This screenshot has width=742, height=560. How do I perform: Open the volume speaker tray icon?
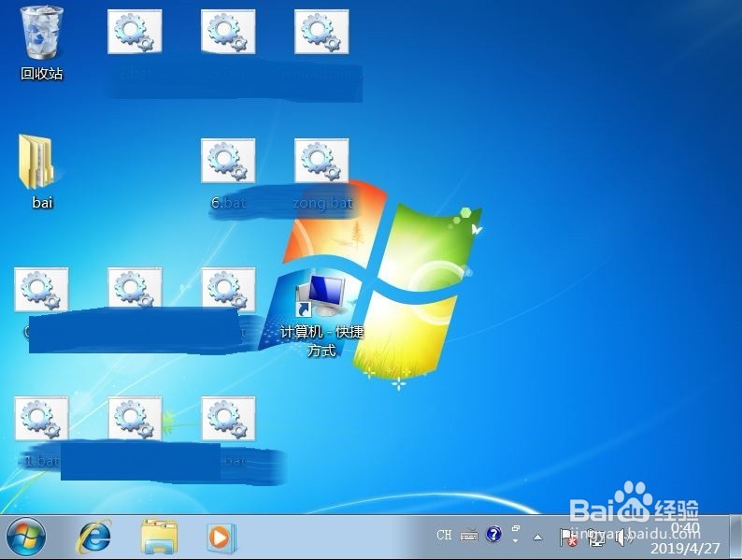click(623, 538)
